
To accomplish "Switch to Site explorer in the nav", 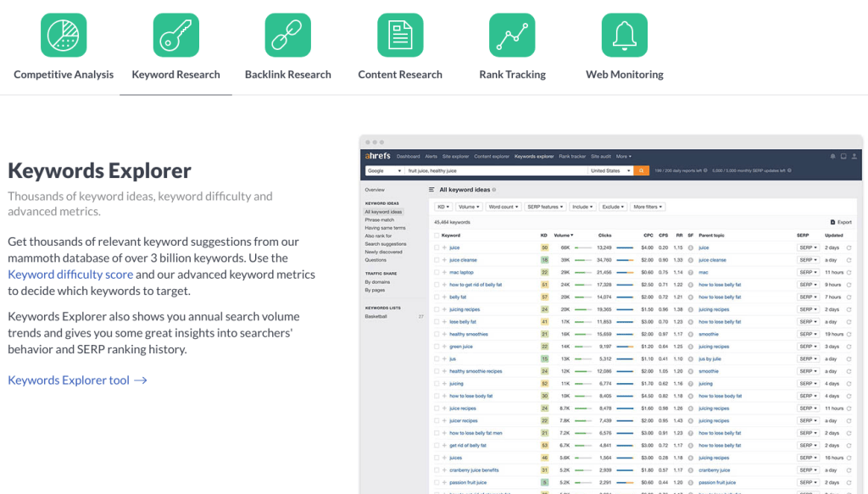I will [455, 157].
